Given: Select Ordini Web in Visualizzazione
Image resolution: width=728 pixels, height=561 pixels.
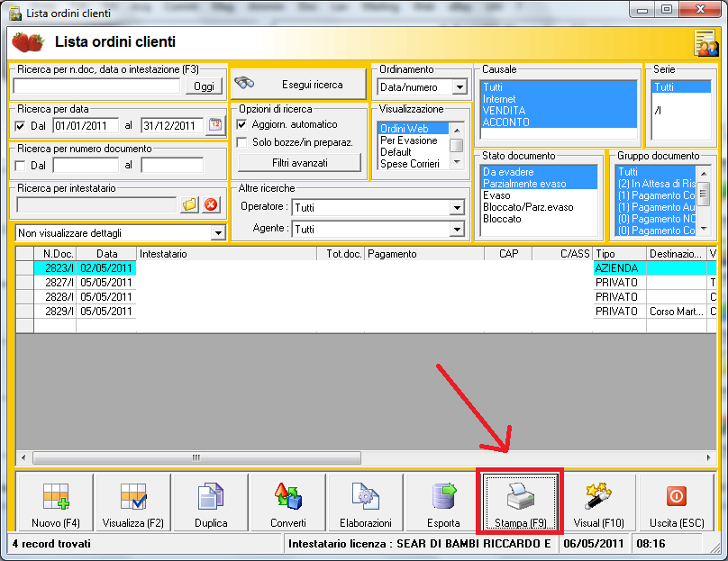Looking at the screenshot, I should (414, 129).
